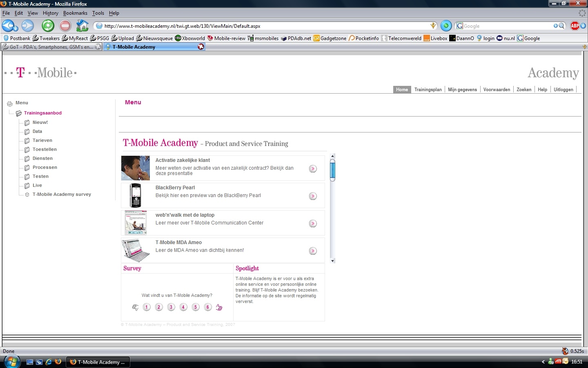Screen dimensions: 588x368
Task: Rate the survey with score 6
Action: [208, 307]
